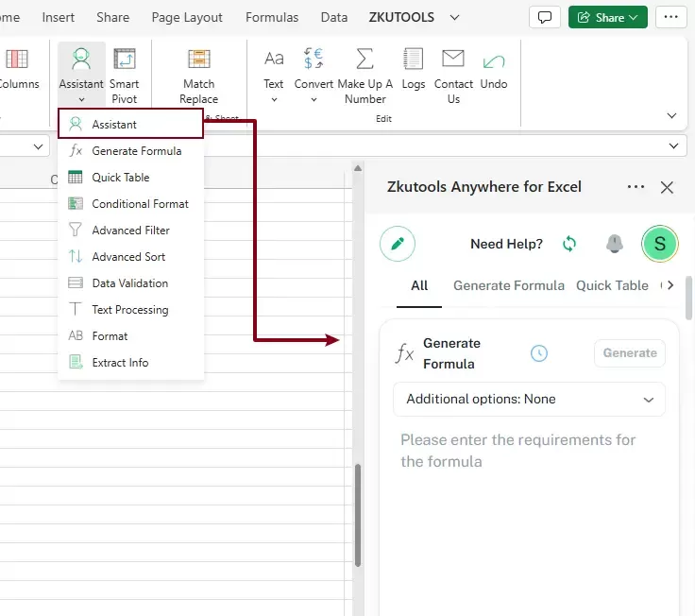Launch the Smart Pivot tool

coord(124,75)
